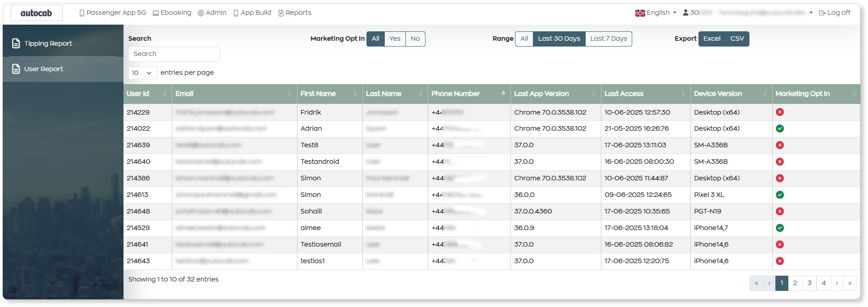The image size is (868, 307).
Task: Expand the English language dropdown
Action: point(656,13)
